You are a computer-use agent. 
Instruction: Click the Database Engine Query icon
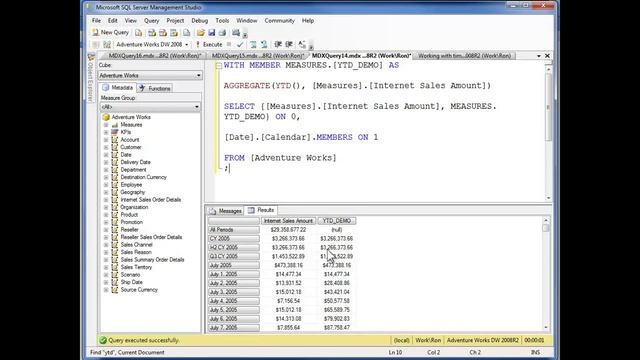click(x=139, y=33)
